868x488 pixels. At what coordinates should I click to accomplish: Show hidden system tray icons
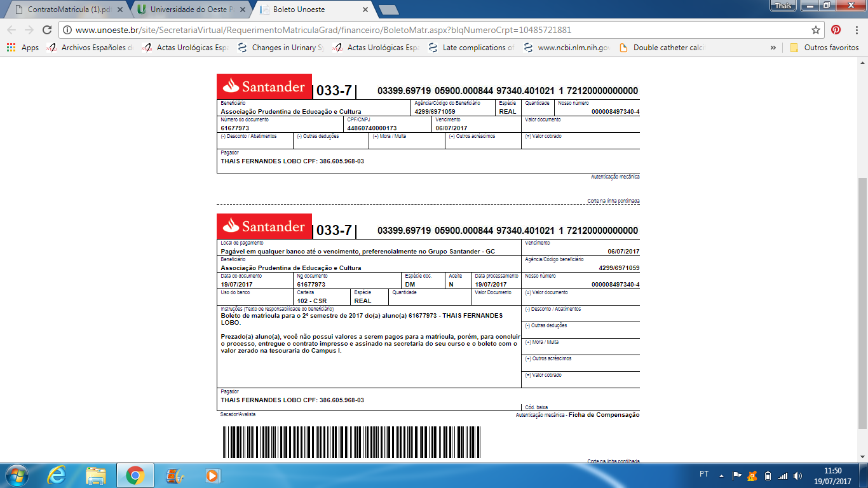click(x=721, y=475)
